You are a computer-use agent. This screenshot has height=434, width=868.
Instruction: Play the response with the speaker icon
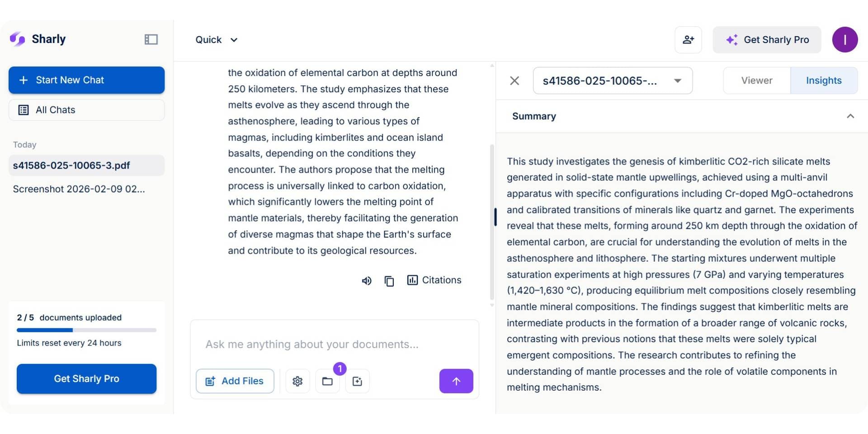coord(367,281)
